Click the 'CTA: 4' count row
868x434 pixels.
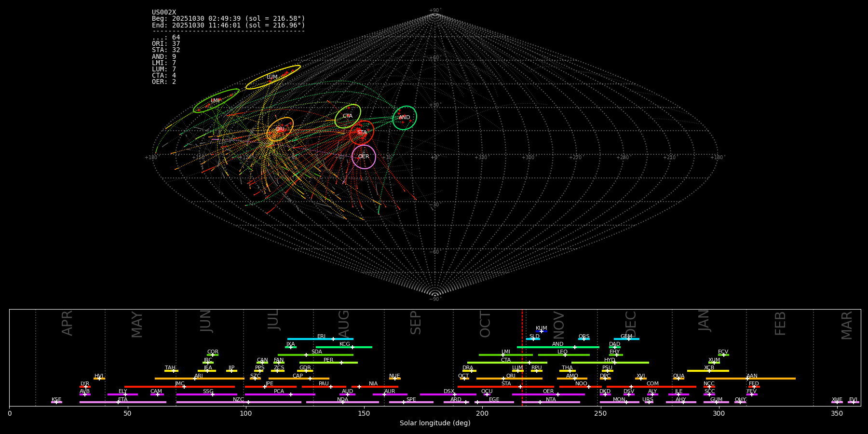(x=164, y=76)
